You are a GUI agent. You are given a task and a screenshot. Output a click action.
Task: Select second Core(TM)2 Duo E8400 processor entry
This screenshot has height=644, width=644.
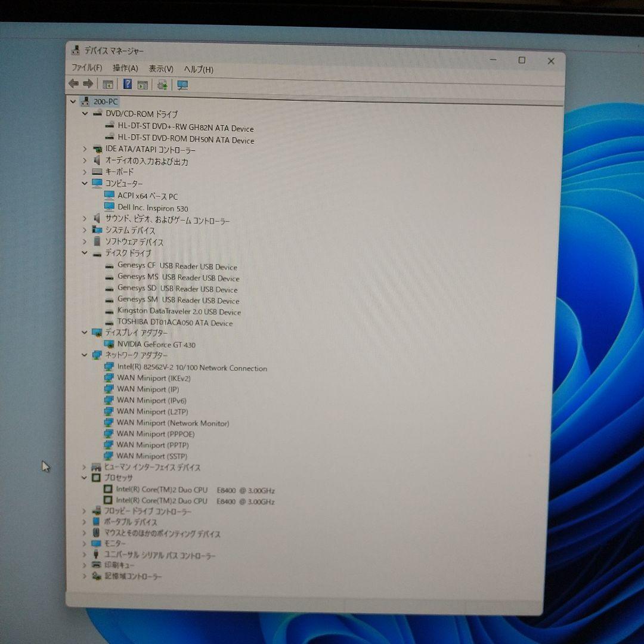coord(195,501)
